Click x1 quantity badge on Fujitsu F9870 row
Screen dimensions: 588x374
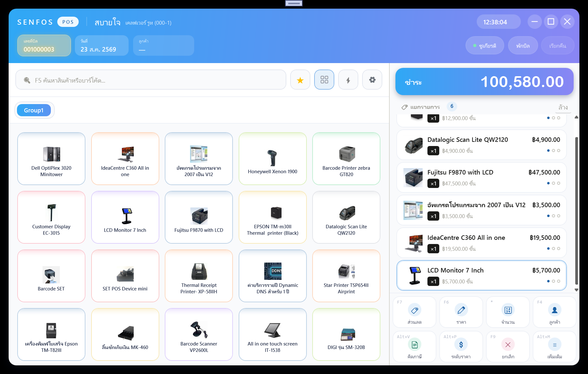[433, 183]
